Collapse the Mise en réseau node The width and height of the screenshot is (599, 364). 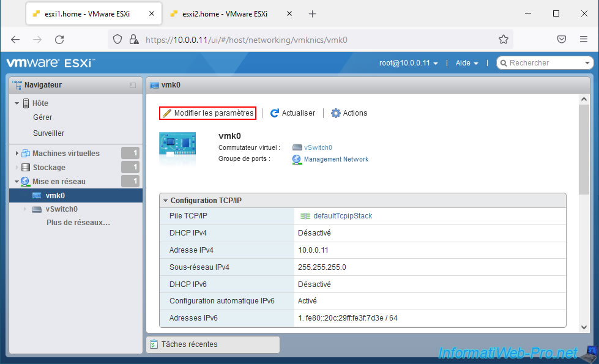tap(17, 182)
